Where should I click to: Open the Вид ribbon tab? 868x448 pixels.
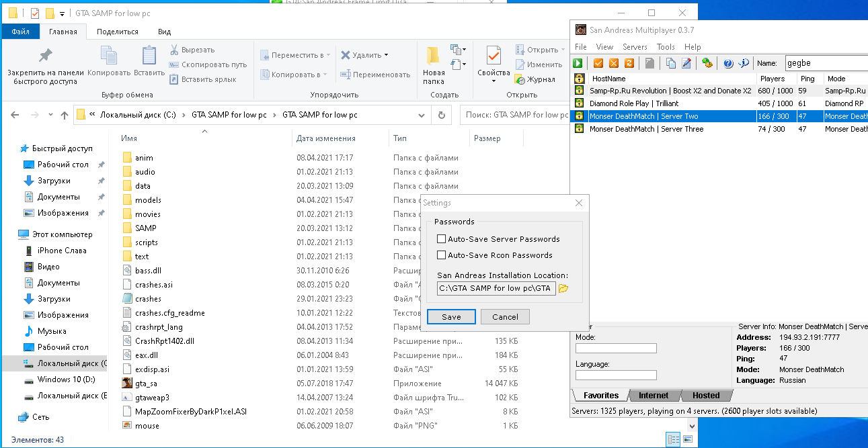click(164, 32)
